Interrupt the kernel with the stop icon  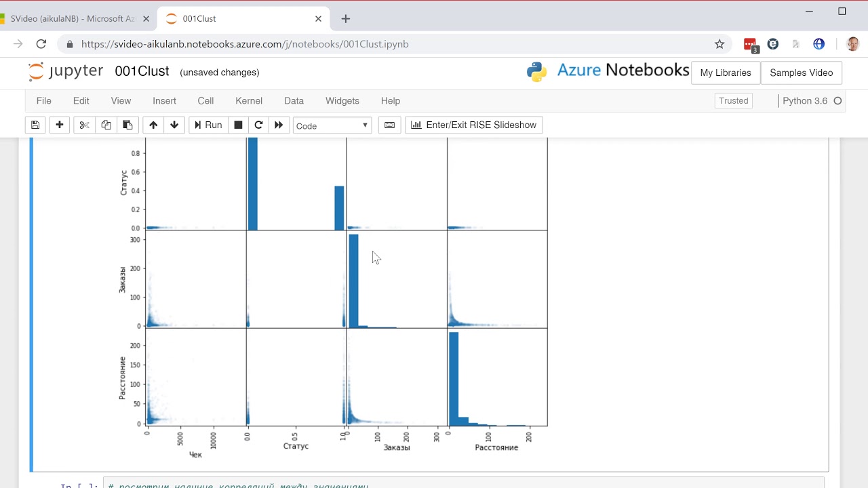click(238, 125)
